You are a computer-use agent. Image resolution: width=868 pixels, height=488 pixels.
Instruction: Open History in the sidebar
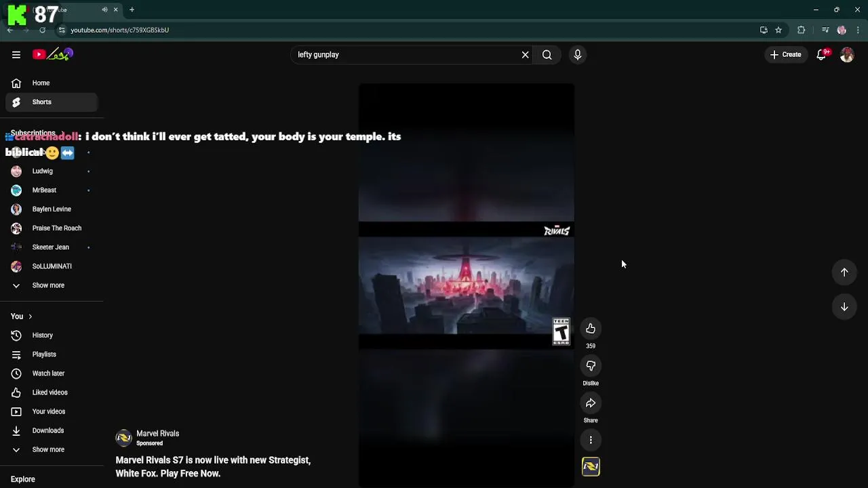tap(52, 335)
